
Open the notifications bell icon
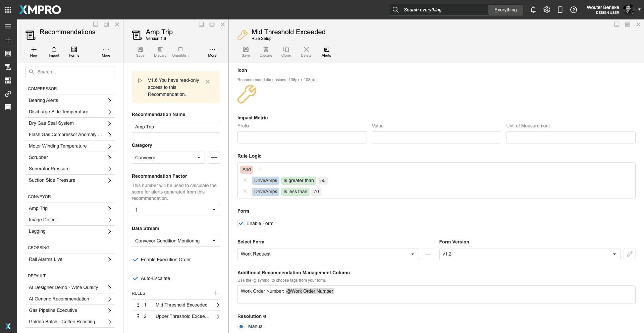pos(533,10)
